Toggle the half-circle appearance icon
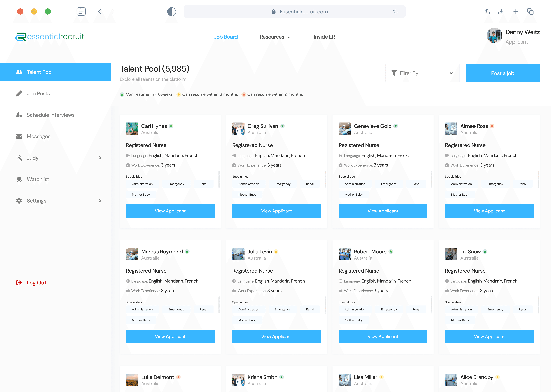 pyautogui.click(x=172, y=11)
